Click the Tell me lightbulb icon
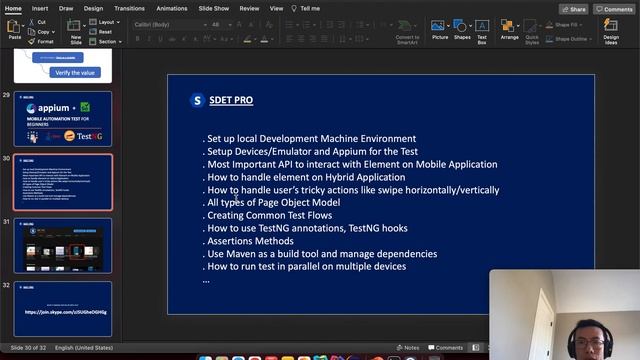Image resolution: width=640 pixels, height=360 pixels. click(294, 8)
